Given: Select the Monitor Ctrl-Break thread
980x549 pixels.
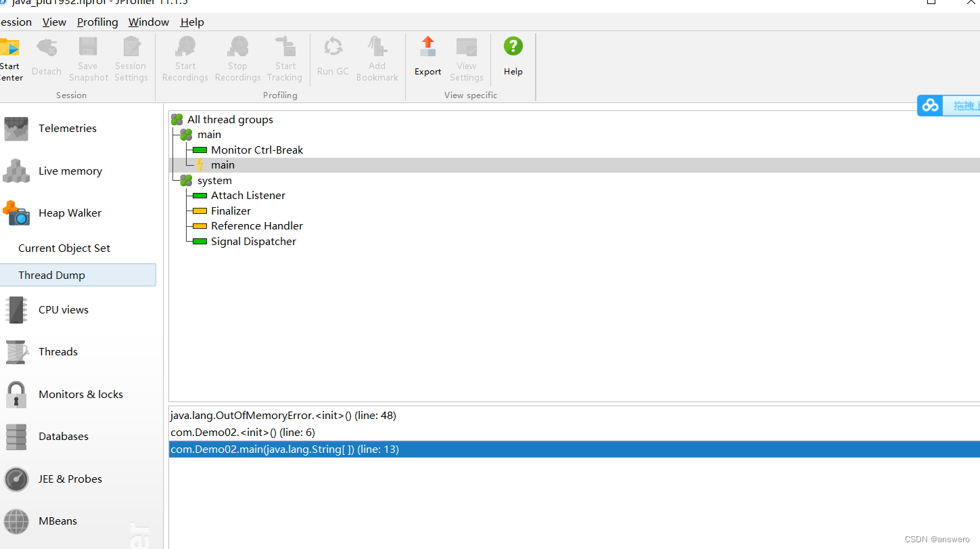Looking at the screenshot, I should (x=257, y=150).
